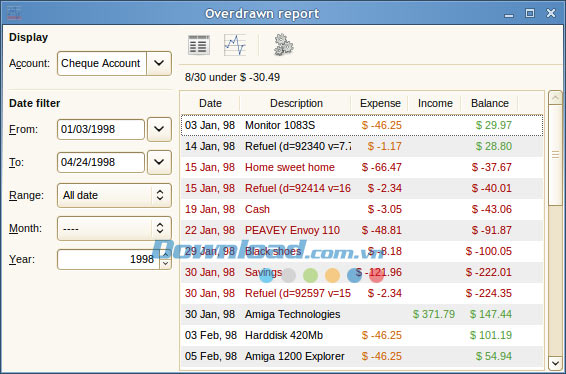Screen dimensions: 566x374
Task: Open the From date calendar dropdown
Action: (x=159, y=129)
